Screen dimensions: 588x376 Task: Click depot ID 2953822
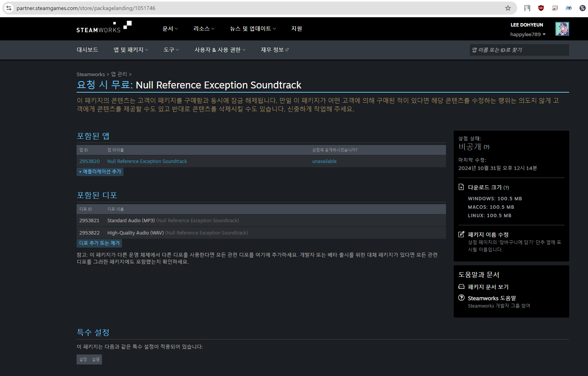click(x=89, y=233)
